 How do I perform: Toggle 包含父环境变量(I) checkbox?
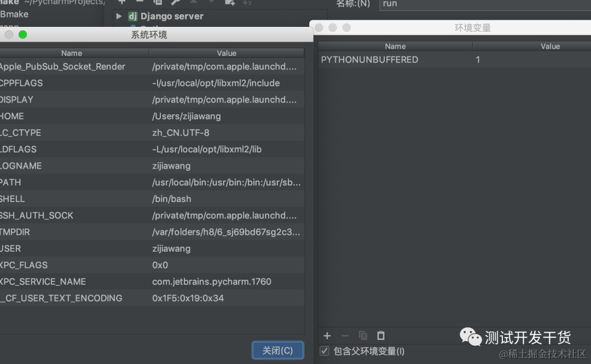(x=325, y=351)
